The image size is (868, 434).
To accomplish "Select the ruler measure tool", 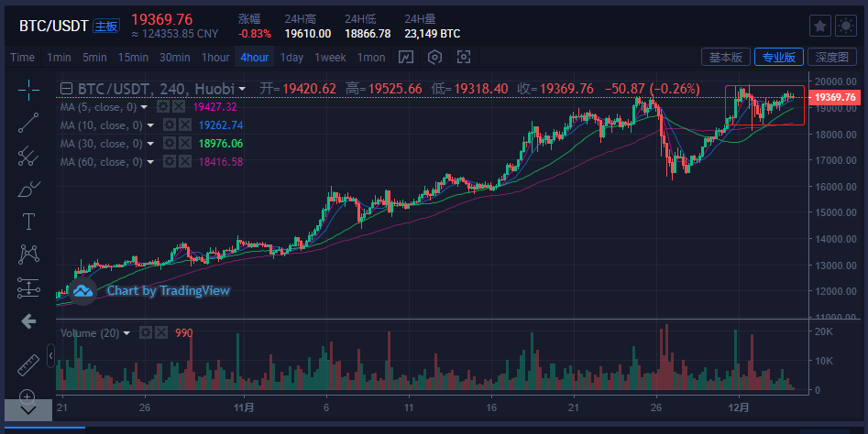I will 28,365.
